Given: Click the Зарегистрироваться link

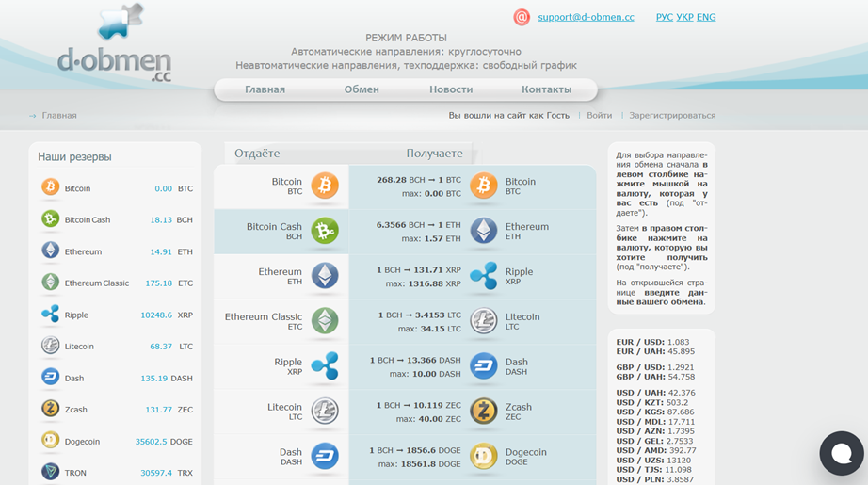Looking at the screenshot, I should 672,115.
